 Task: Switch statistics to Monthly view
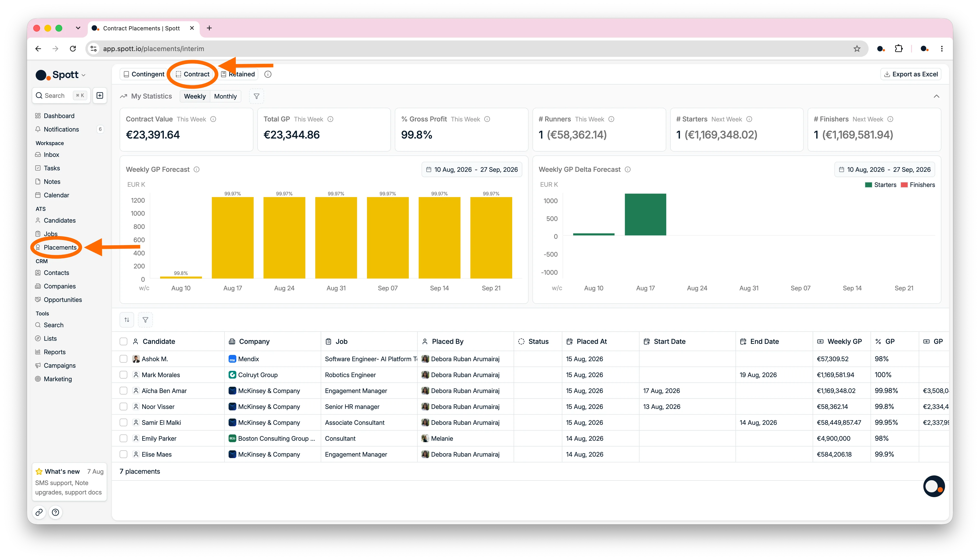click(x=225, y=96)
